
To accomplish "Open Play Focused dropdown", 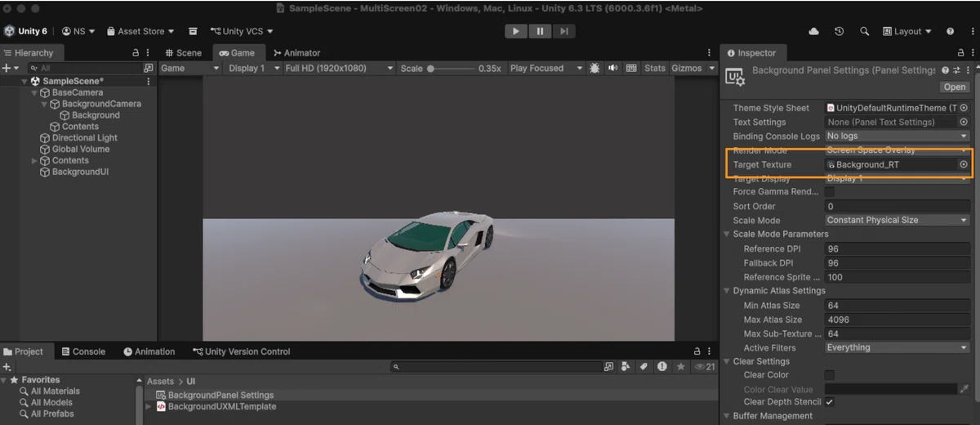I will pos(546,69).
